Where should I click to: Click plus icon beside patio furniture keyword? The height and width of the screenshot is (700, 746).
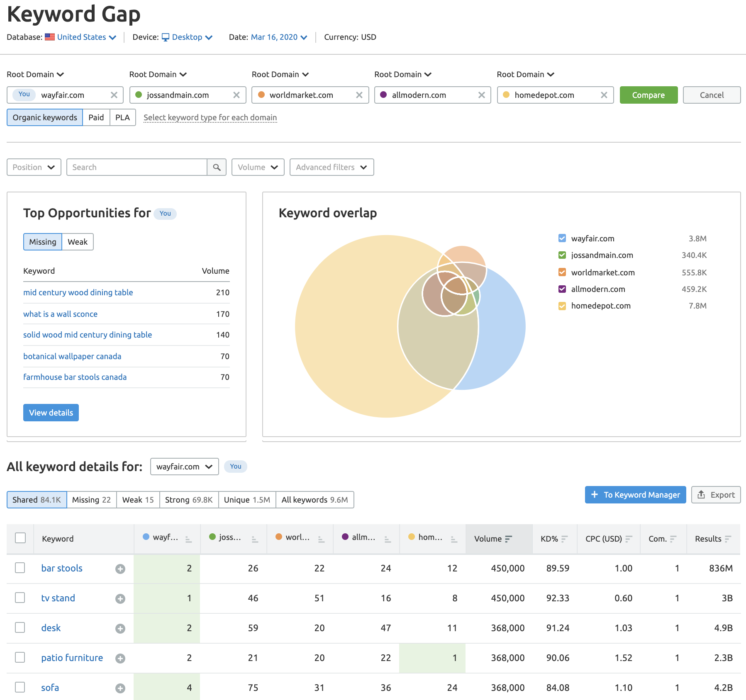(120, 659)
